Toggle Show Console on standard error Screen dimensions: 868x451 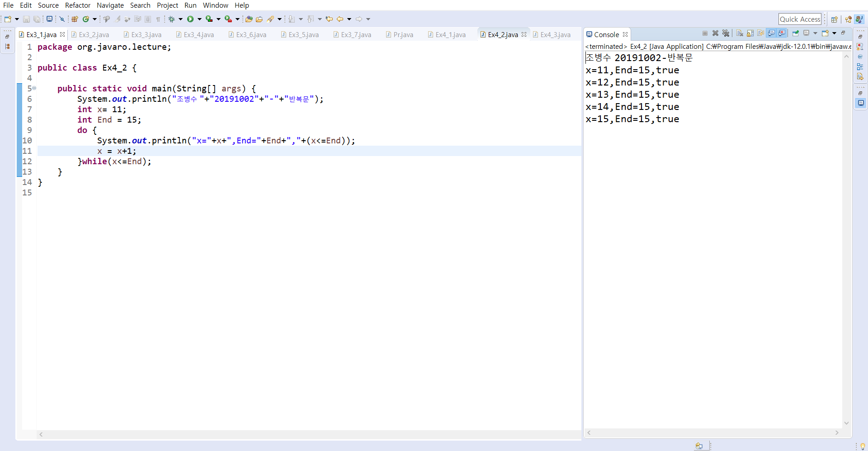click(x=782, y=33)
